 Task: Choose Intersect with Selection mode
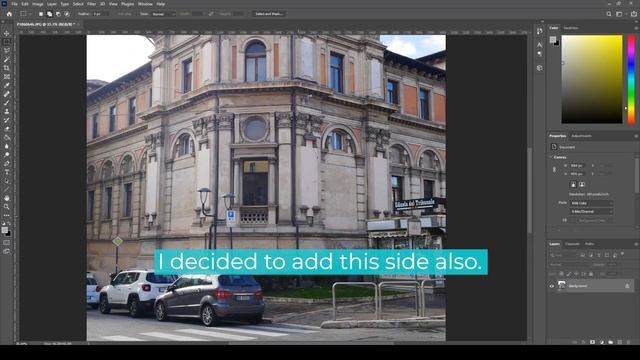point(67,14)
